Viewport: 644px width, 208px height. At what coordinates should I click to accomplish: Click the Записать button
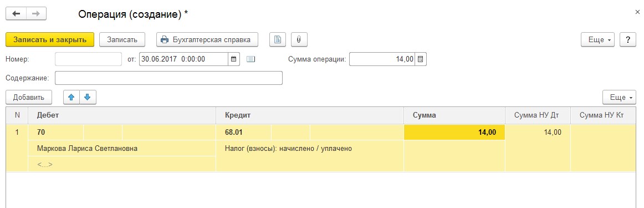coord(122,40)
